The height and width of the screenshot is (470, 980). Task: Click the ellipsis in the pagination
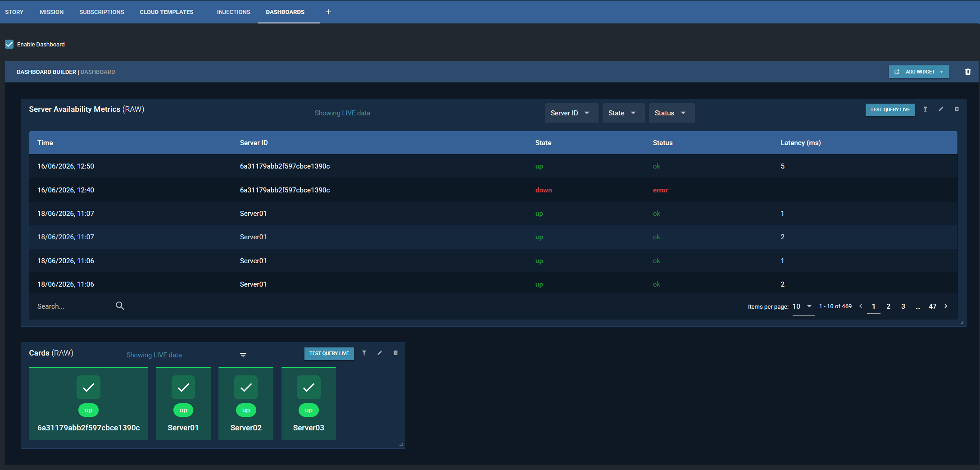point(918,307)
